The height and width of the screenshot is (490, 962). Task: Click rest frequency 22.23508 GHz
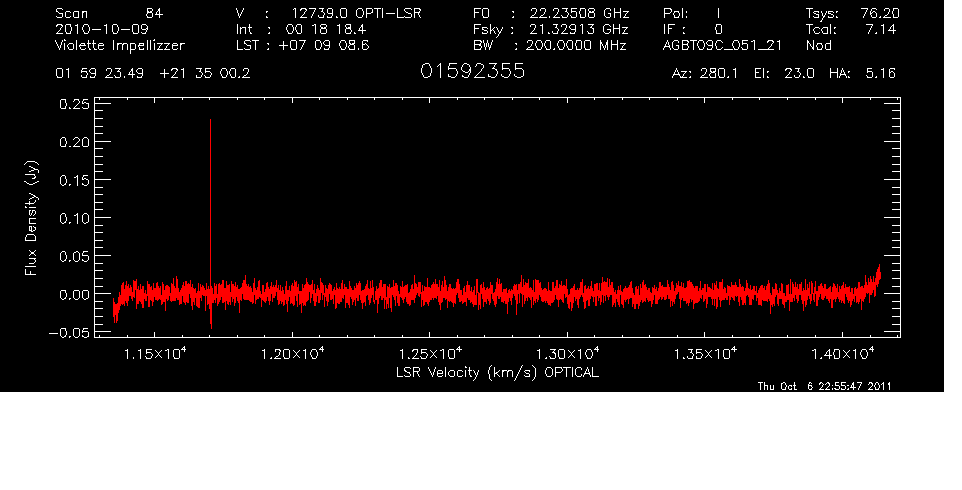(x=579, y=13)
